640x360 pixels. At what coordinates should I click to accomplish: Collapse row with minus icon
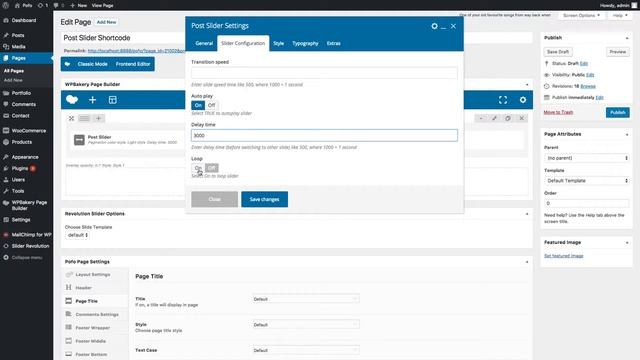click(481, 118)
